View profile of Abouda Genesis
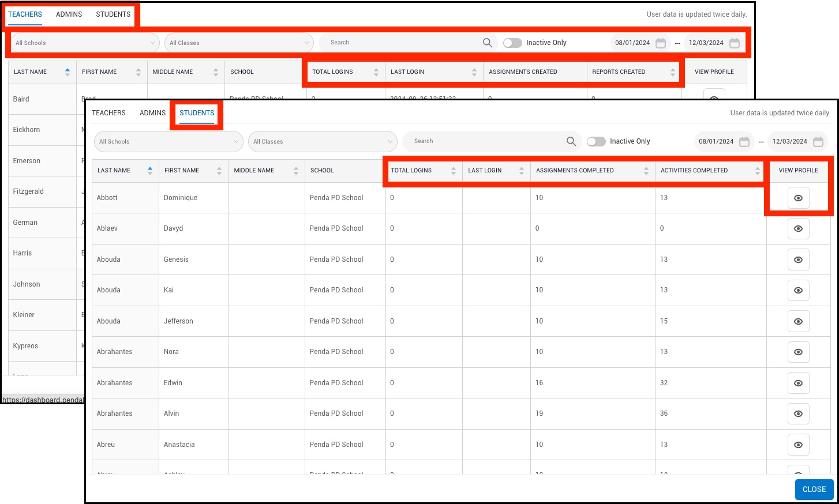The image size is (839, 504). 798,259
